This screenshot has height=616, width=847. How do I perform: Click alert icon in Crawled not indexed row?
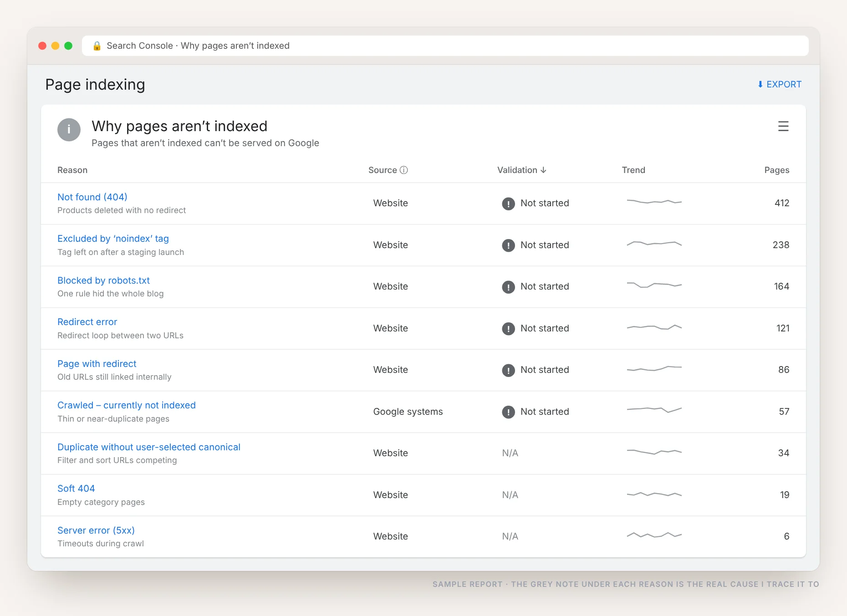pyautogui.click(x=508, y=412)
